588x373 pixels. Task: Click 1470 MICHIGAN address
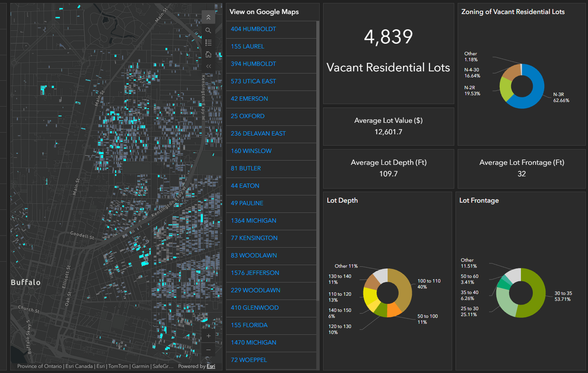[x=253, y=342]
